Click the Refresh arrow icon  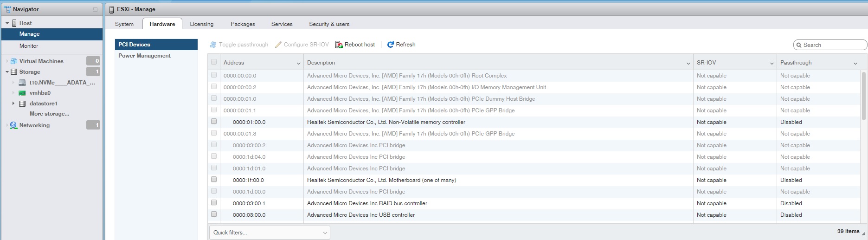point(391,45)
